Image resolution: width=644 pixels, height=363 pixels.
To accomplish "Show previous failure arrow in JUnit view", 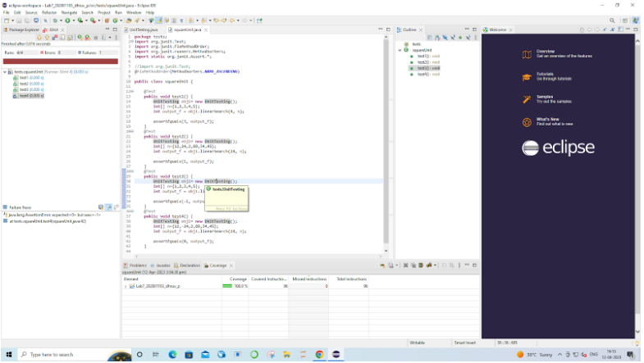I will pos(48,38).
